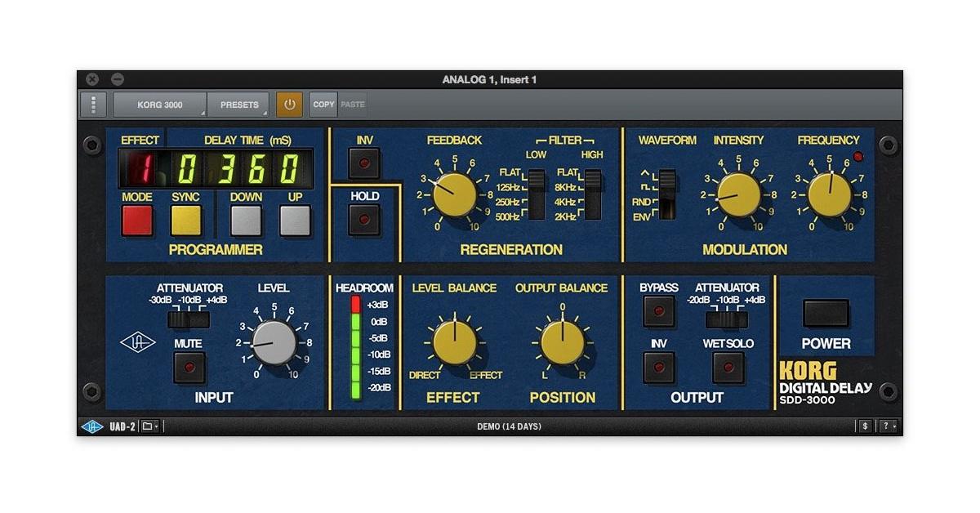
Task: Click the COPY button in the toolbar
Action: tap(323, 104)
